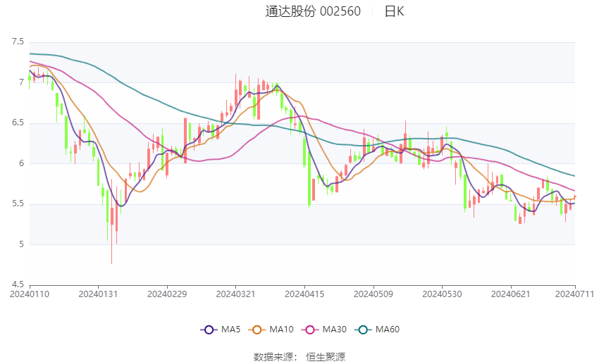Click the chart title 通达股份 002560
Screen dimensions: 599x364
pyautogui.click(x=313, y=11)
